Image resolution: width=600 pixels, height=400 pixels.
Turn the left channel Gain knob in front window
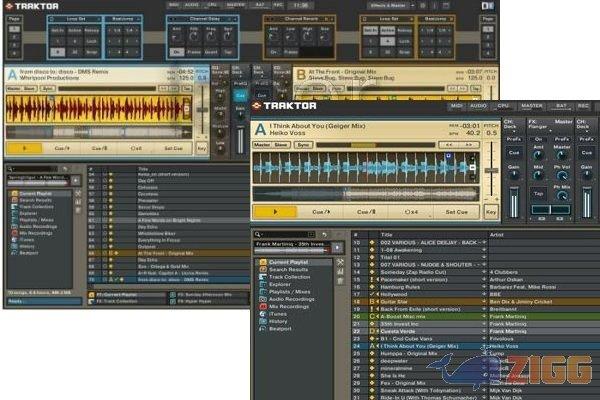coord(514,175)
